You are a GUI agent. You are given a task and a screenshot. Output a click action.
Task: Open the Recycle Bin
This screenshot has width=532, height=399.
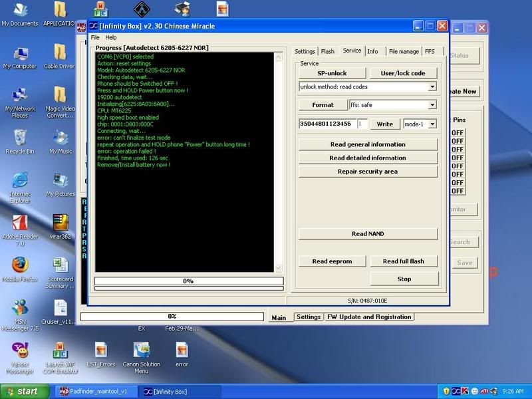pos(20,142)
